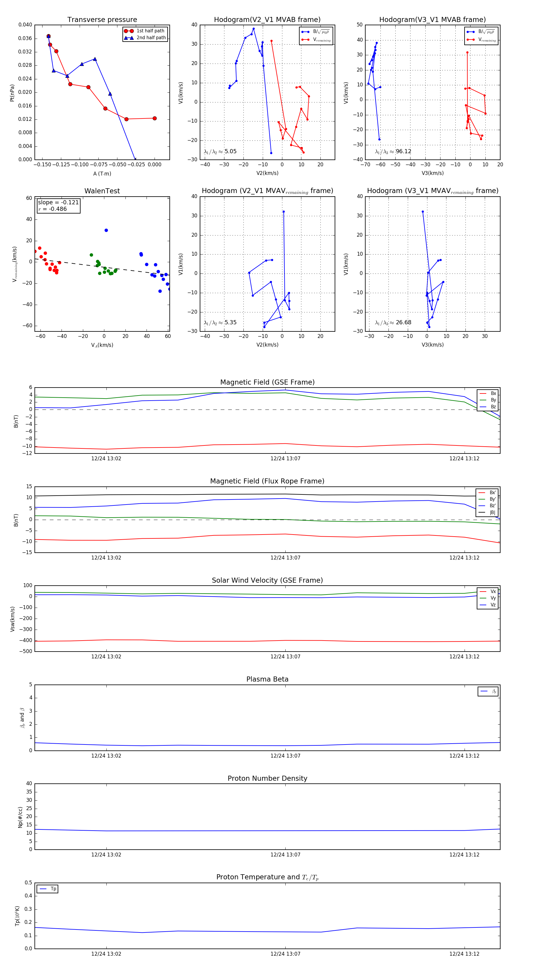The image size is (535, 980).
Task: Click the 'Solar Wind Velocity (GSE Frame)' title
Action: (267, 581)
